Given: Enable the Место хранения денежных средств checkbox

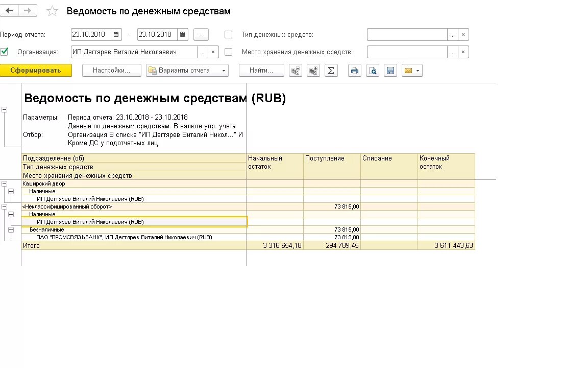Looking at the screenshot, I should 228,52.
